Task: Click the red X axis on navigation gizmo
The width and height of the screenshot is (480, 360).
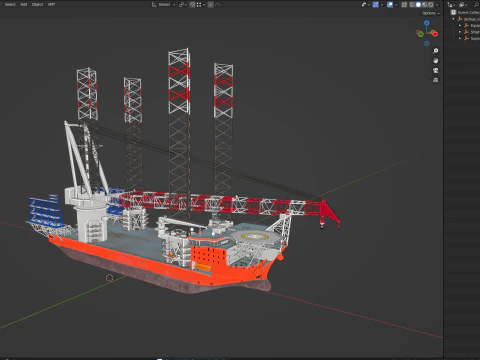Action: (x=435, y=34)
